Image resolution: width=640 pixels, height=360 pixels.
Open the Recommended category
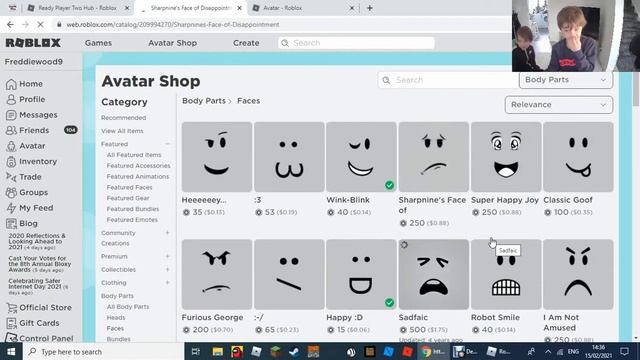click(x=123, y=118)
